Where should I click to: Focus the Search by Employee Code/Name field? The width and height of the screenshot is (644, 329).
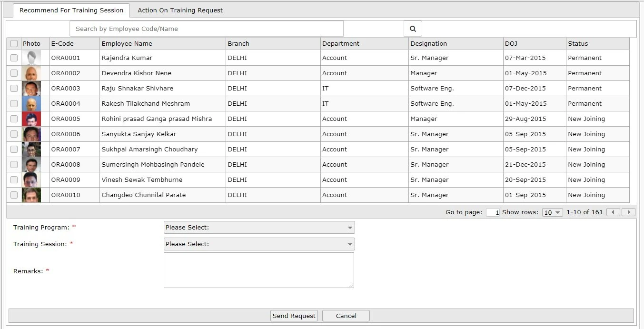207,29
